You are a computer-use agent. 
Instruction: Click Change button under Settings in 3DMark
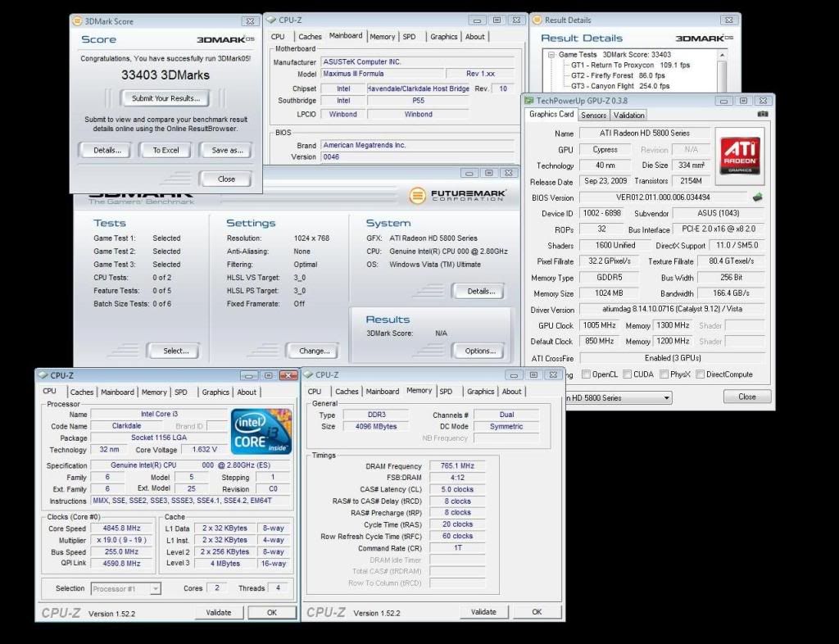pos(314,351)
